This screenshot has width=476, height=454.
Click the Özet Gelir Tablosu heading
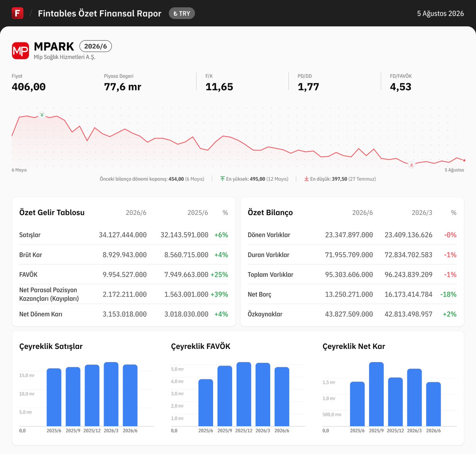click(52, 213)
